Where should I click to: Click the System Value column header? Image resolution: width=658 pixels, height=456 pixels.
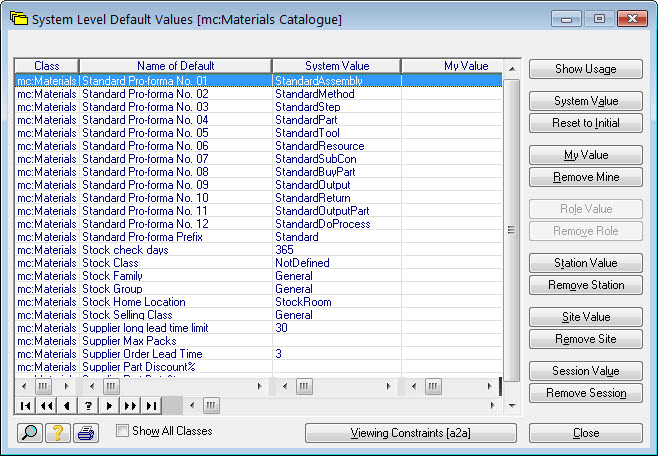pos(336,66)
